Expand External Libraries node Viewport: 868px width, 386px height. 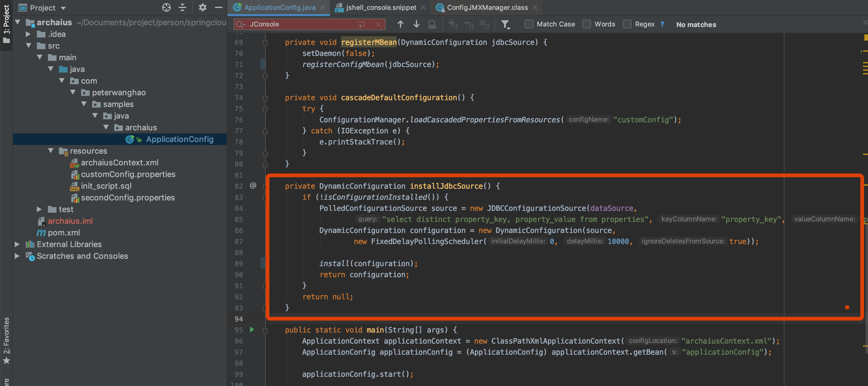tap(17, 244)
